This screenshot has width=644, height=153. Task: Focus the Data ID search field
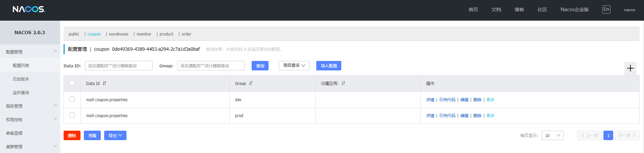119,66
